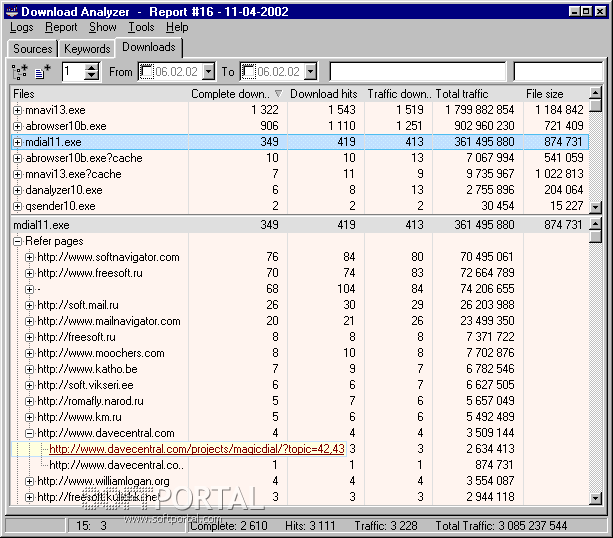613x538 pixels.
Task: Open the davecentral magicdial topic link
Action: click(x=197, y=449)
